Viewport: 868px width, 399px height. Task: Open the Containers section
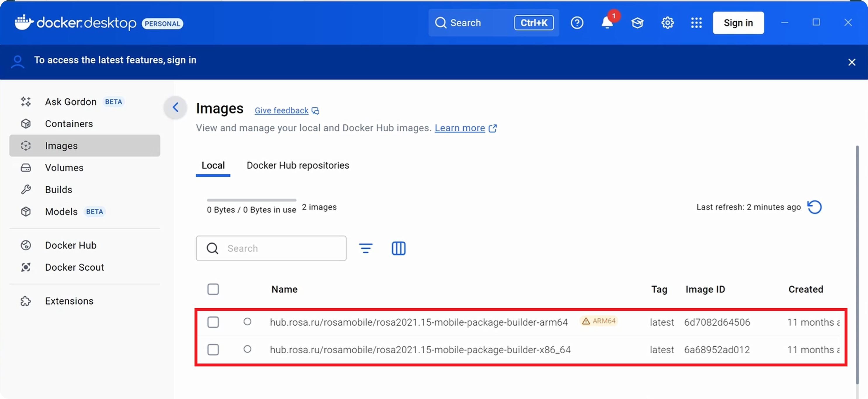click(x=84, y=123)
